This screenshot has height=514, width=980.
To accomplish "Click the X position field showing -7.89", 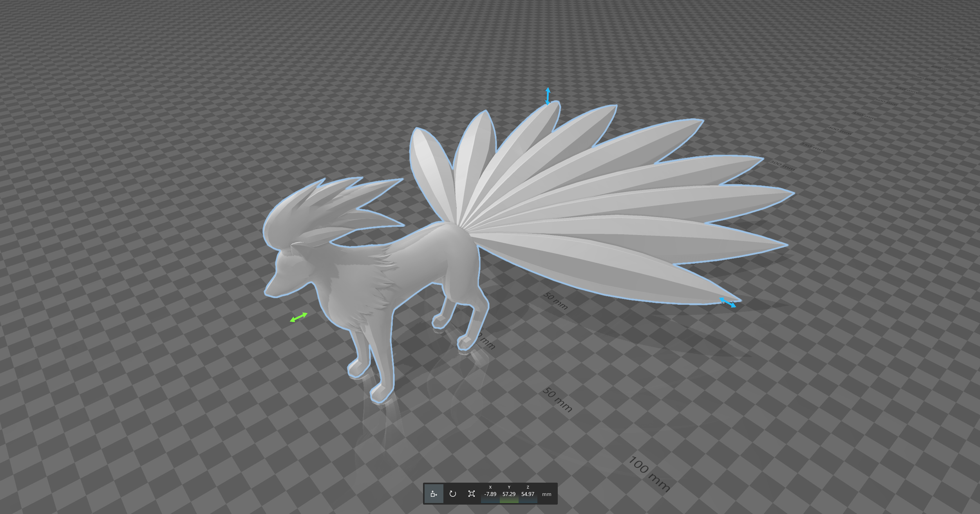I will coord(490,494).
